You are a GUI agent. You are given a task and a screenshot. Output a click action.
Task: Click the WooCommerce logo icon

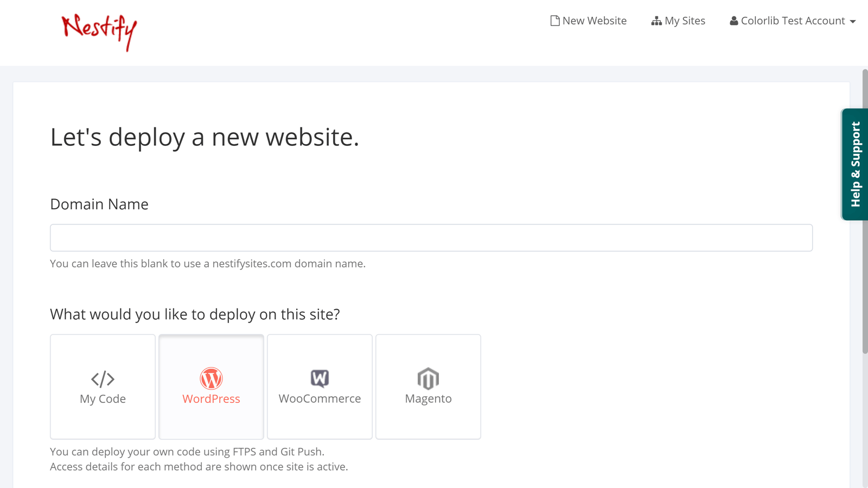(320, 379)
